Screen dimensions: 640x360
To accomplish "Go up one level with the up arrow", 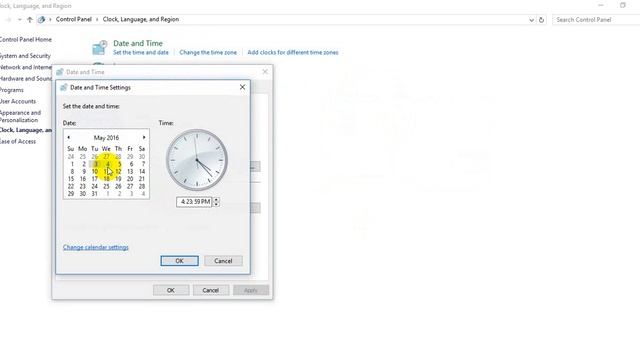I will [x=29, y=20].
